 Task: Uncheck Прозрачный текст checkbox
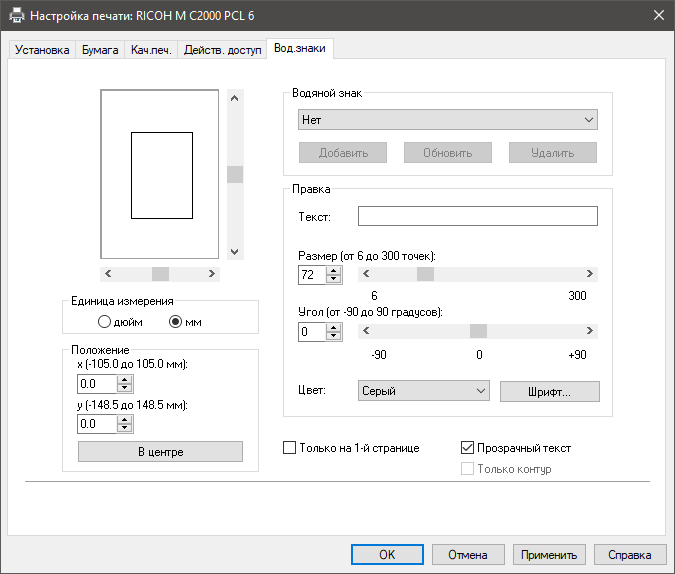pos(467,448)
